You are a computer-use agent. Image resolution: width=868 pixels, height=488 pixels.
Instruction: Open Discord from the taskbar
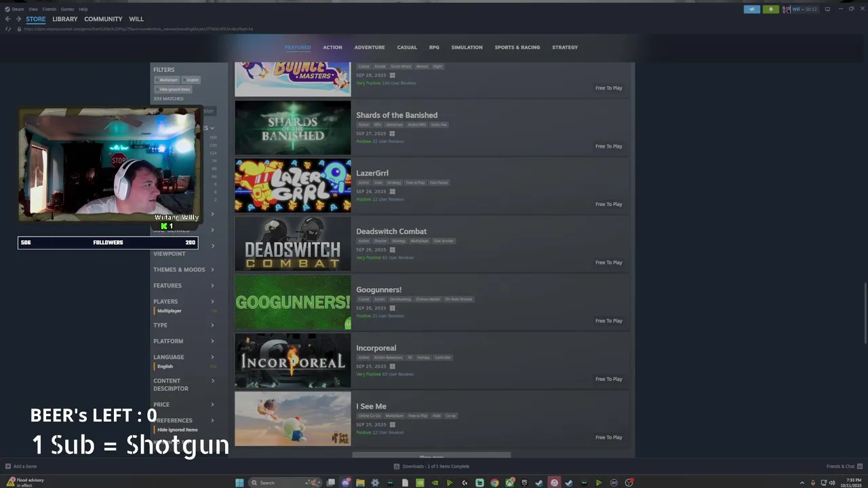click(x=346, y=483)
